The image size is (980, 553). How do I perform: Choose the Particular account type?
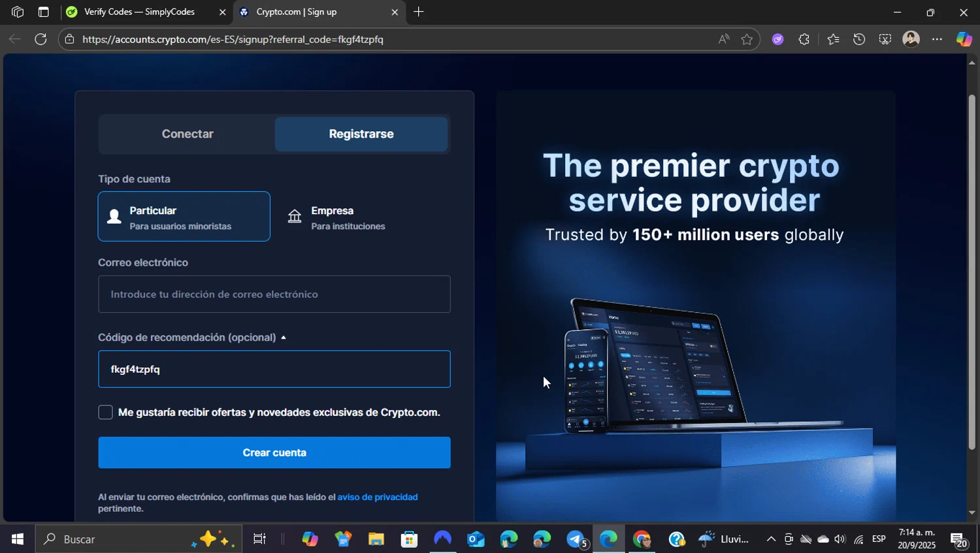pyautogui.click(x=184, y=216)
